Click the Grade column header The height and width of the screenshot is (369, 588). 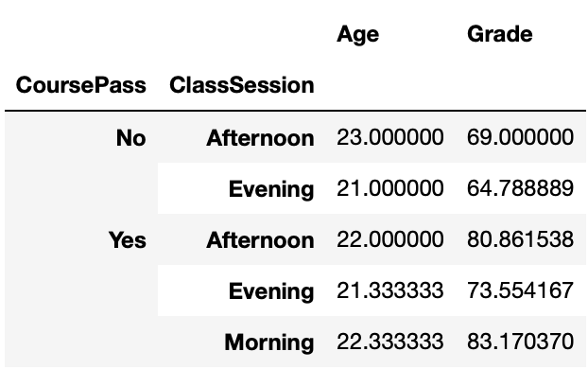pyautogui.click(x=499, y=34)
